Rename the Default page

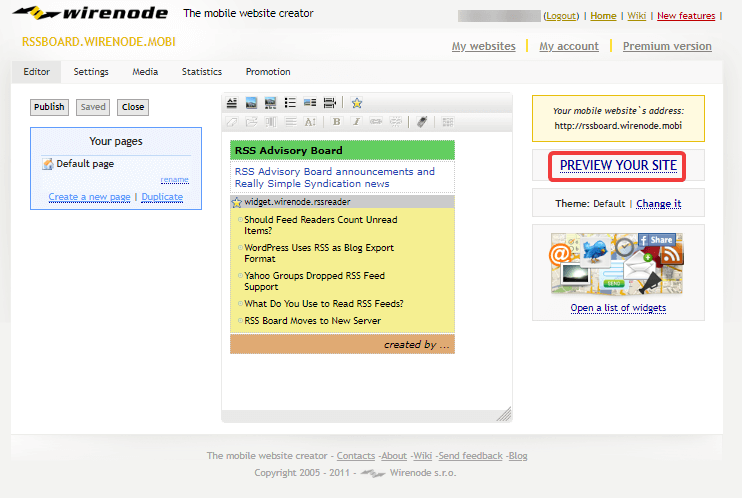click(175, 179)
